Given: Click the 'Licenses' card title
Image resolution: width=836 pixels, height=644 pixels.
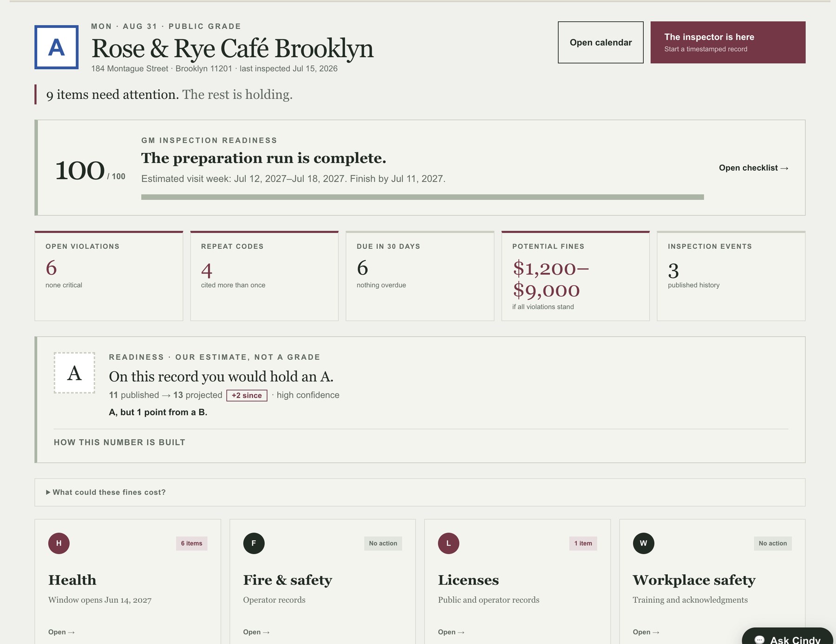Looking at the screenshot, I should 468,580.
